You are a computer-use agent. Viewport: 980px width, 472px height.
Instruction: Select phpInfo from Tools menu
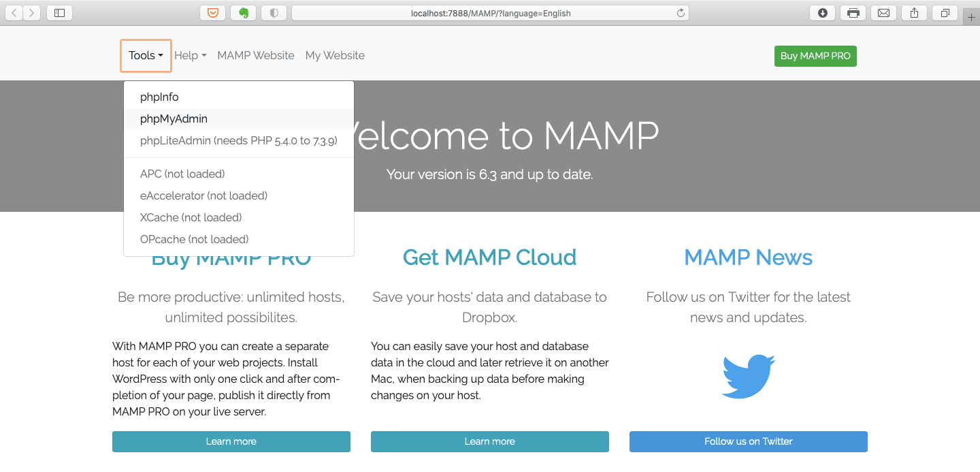[x=159, y=97]
